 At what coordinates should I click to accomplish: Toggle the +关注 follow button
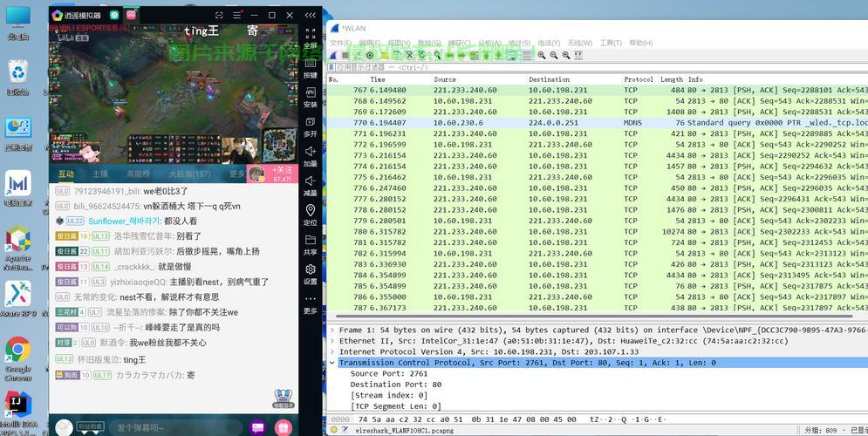pyautogui.click(x=283, y=174)
